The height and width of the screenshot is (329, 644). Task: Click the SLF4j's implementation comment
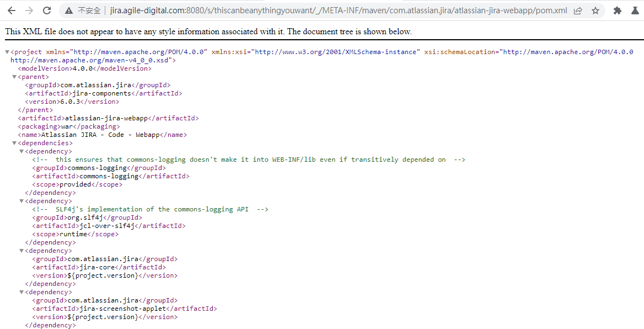[x=150, y=209]
